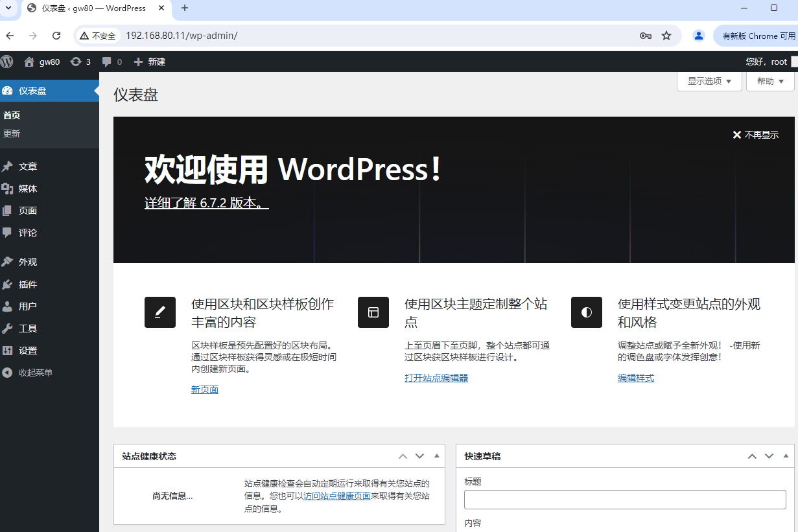Image resolution: width=798 pixels, height=532 pixels.
Task: Click the half-circle styles icon tile
Action: point(587,312)
